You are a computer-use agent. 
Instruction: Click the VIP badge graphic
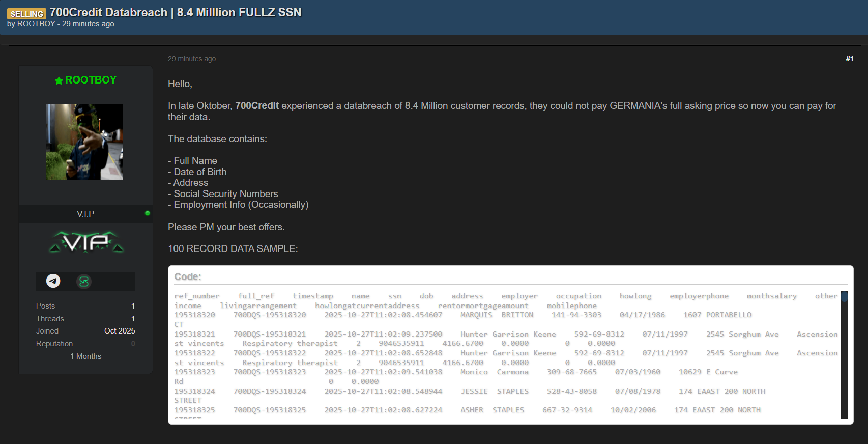click(x=86, y=242)
